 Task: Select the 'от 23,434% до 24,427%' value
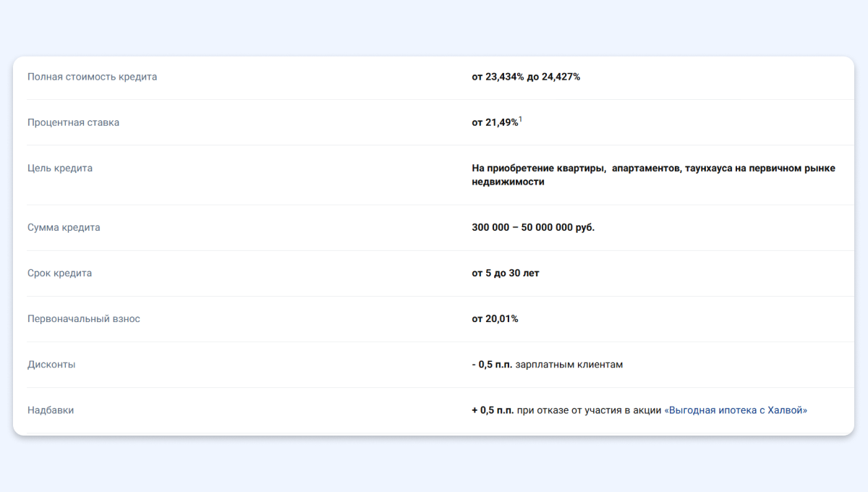(526, 77)
